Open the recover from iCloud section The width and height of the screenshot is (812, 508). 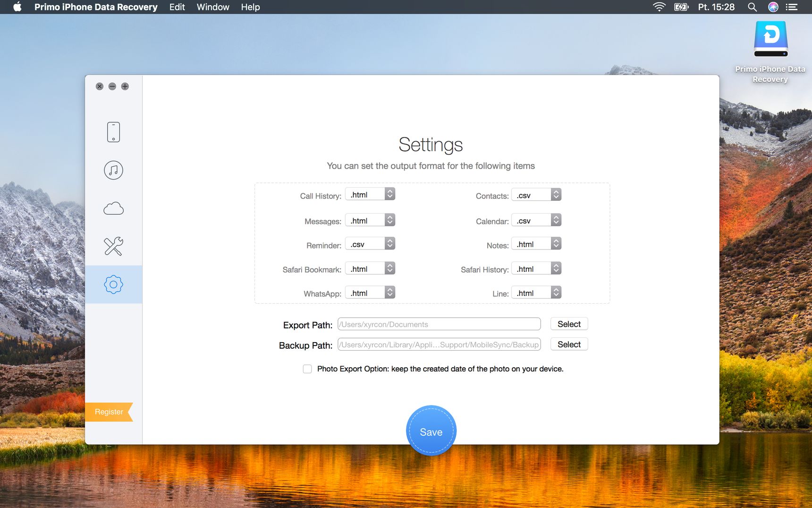[113, 208]
